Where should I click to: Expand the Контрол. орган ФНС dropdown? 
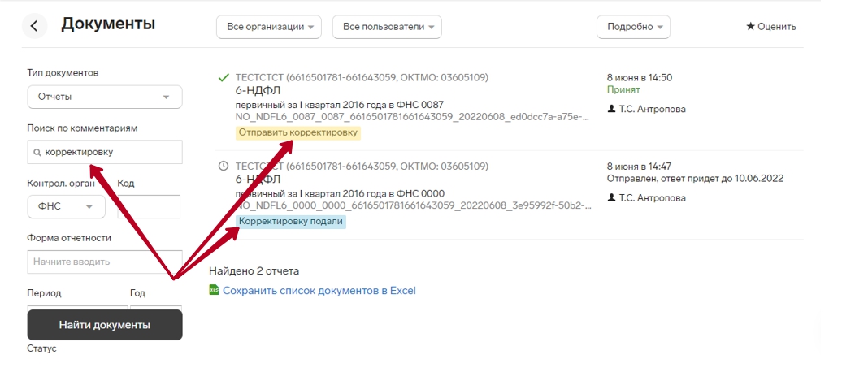point(66,207)
